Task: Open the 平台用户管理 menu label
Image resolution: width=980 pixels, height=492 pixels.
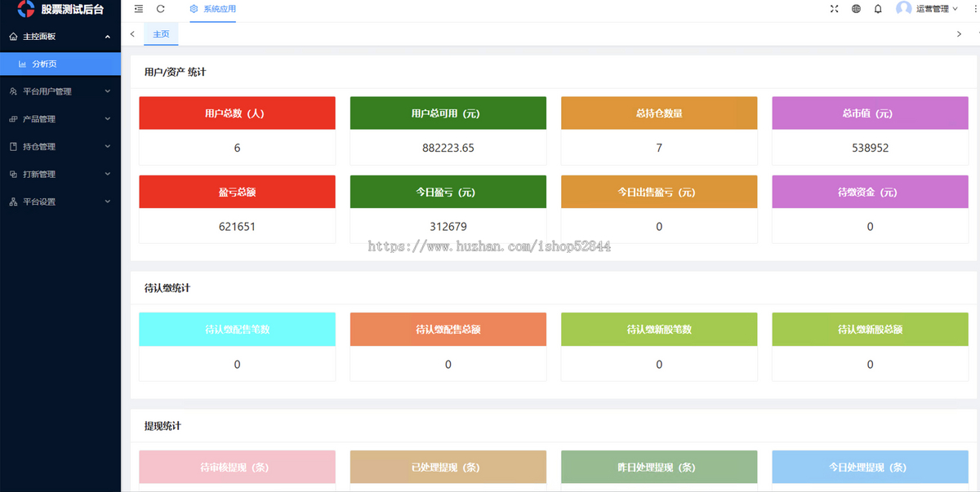Action: [x=47, y=91]
